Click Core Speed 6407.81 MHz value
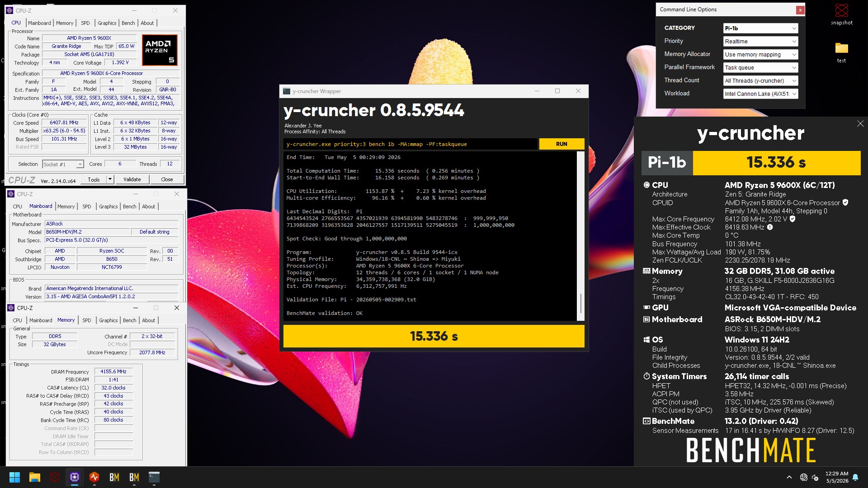This screenshot has height=488, width=868. tap(64, 123)
